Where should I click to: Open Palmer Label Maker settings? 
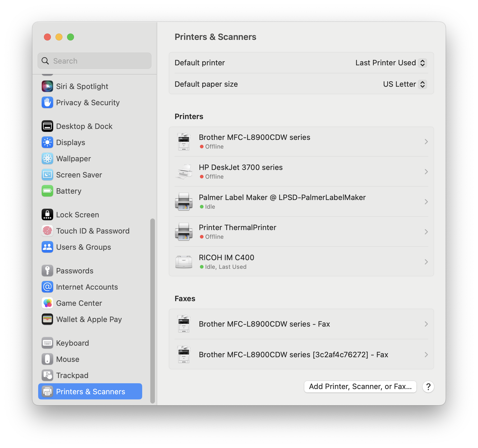[x=301, y=201]
